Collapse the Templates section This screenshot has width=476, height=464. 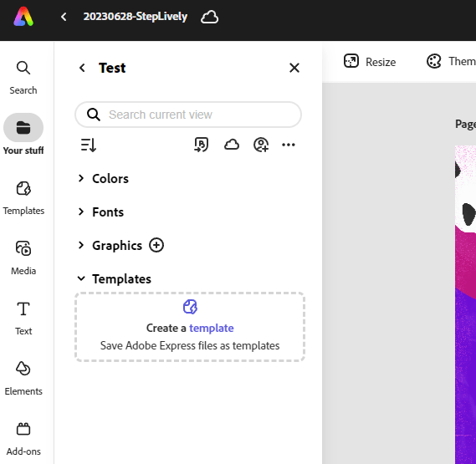pyautogui.click(x=81, y=278)
